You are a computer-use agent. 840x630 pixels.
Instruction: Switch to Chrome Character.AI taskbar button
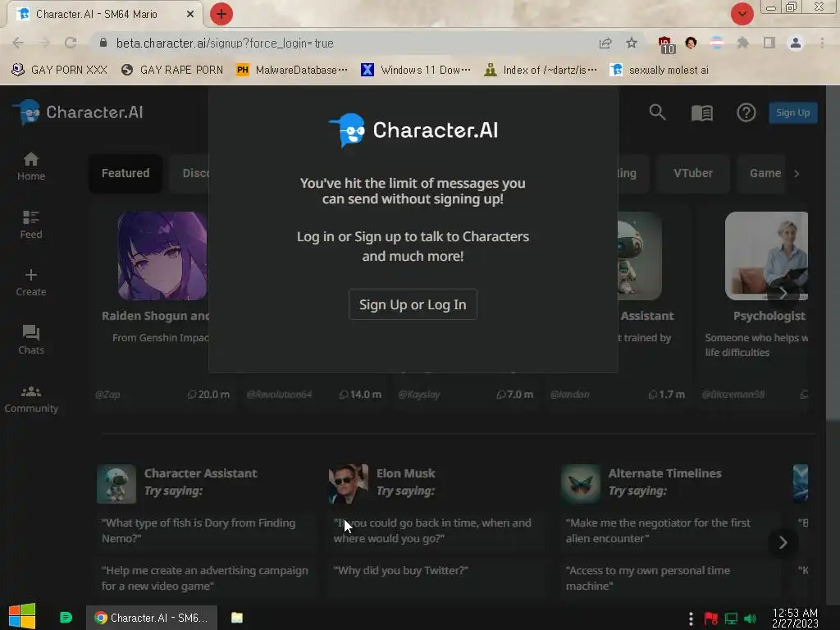pyautogui.click(x=152, y=618)
